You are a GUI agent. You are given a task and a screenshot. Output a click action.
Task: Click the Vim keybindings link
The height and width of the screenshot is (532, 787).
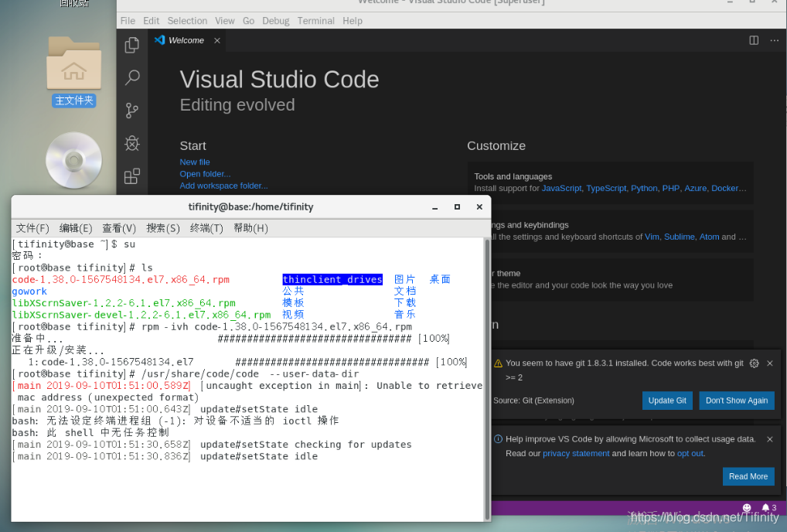[x=652, y=237]
